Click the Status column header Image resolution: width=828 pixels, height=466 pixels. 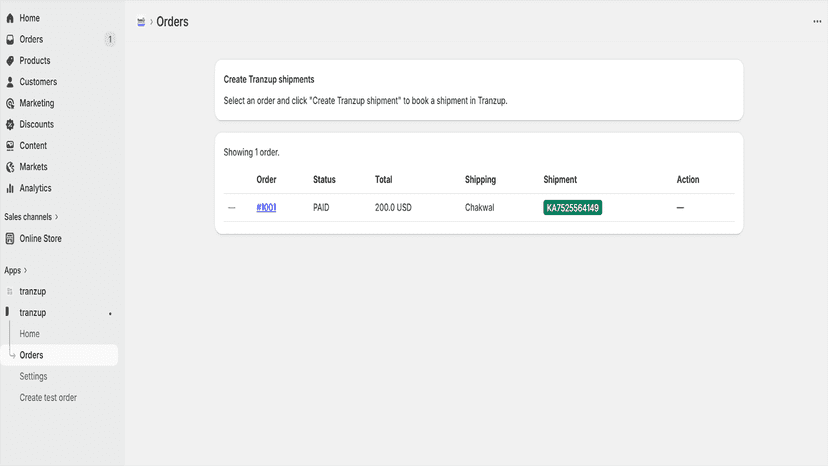click(x=324, y=180)
